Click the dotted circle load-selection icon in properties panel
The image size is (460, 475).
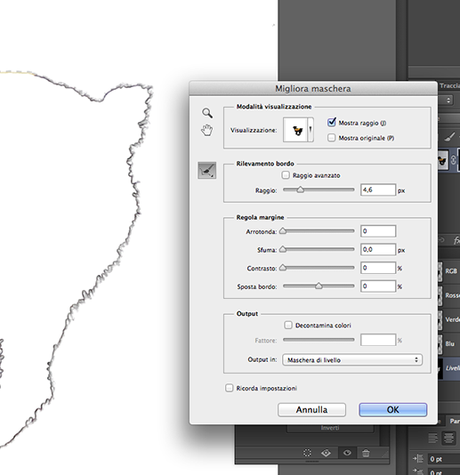(x=307, y=453)
